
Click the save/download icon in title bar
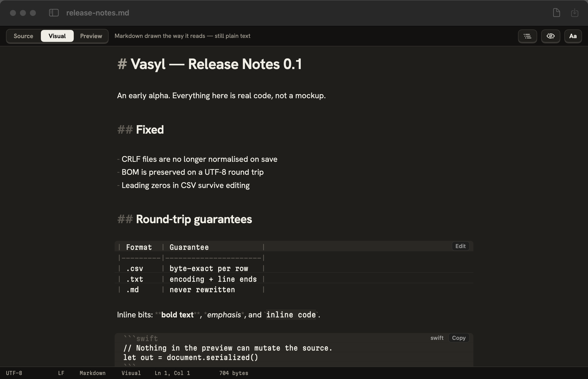click(575, 13)
